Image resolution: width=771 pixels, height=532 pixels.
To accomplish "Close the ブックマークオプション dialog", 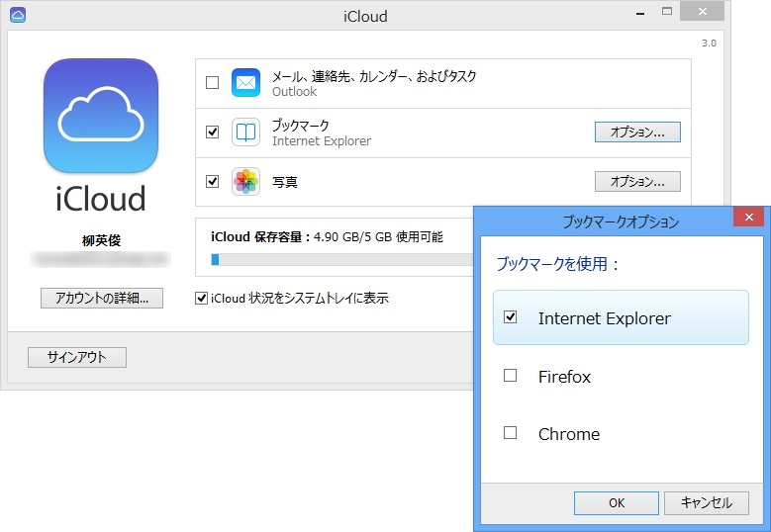I will tap(748, 218).
